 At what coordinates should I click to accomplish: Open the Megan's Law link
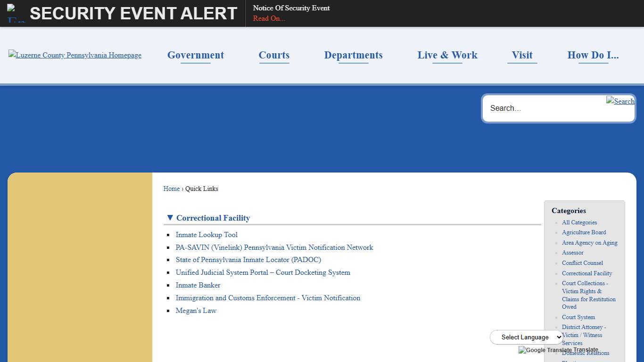point(196,311)
